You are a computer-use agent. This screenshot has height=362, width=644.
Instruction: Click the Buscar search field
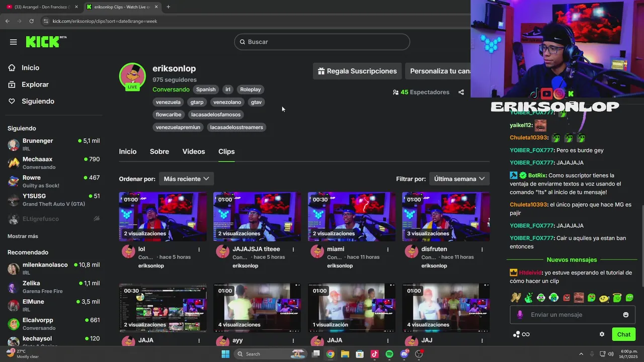pyautogui.click(x=322, y=42)
